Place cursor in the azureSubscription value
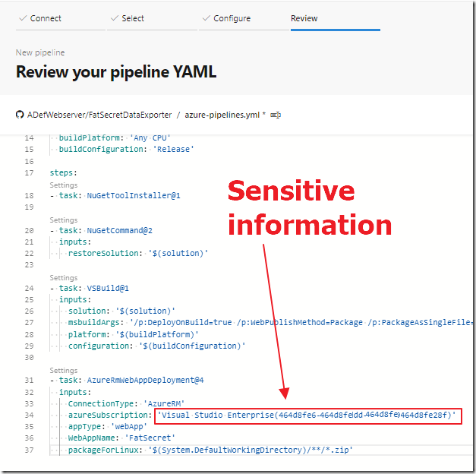Image resolution: width=476 pixels, height=474 pixels. coord(307,415)
